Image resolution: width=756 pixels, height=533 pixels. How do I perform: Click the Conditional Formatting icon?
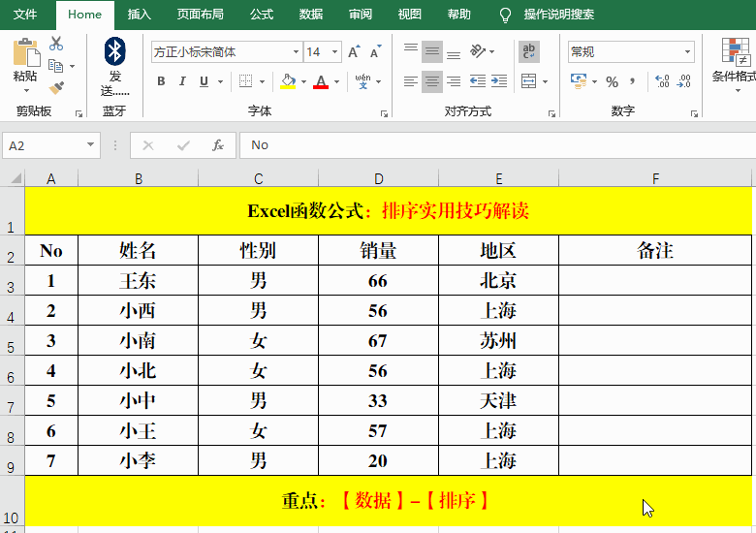pos(733,58)
